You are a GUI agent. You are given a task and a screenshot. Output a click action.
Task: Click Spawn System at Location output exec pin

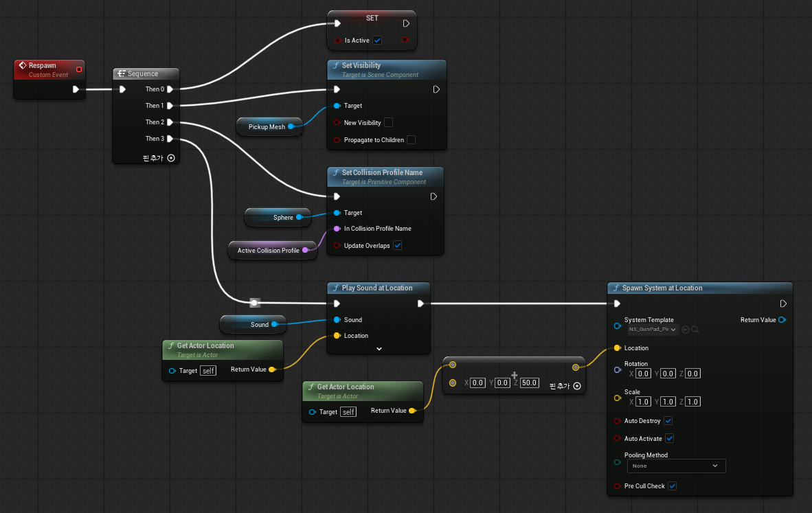[x=783, y=304]
